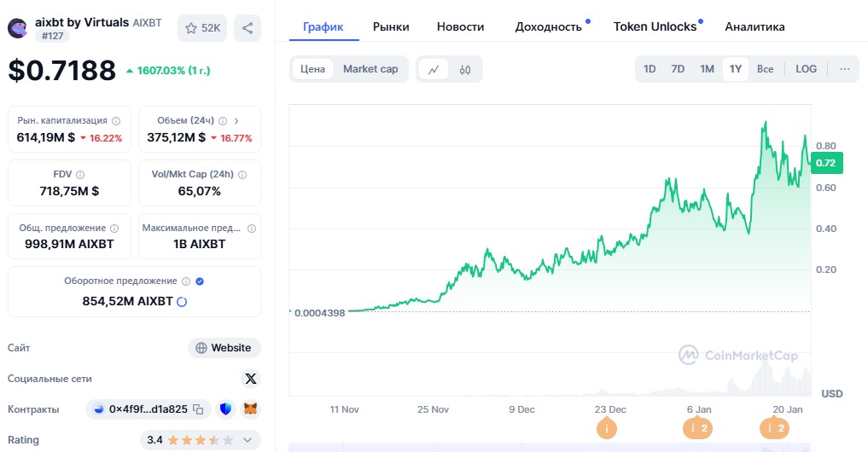
Task: Enable the LOG scale option
Action: click(x=806, y=69)
